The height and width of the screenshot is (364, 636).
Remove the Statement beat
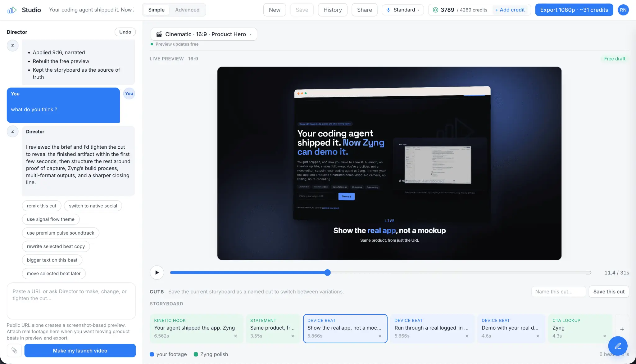pos(293,336)
